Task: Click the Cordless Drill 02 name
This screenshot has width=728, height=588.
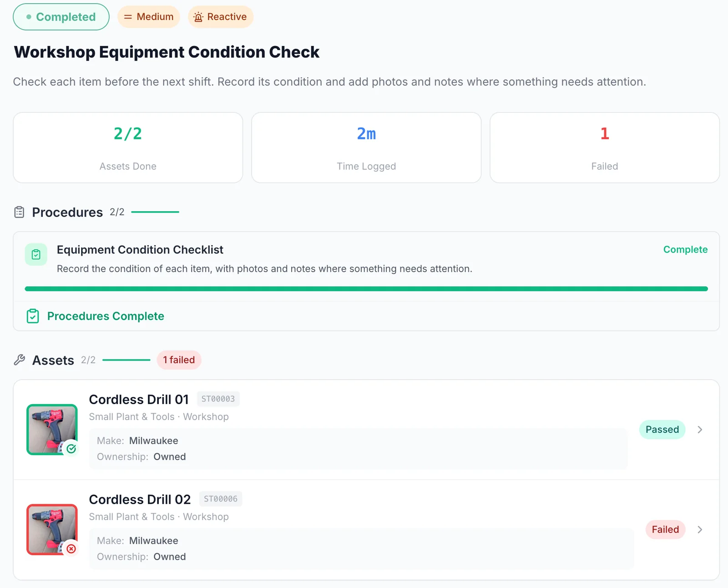Action: (140, 500)
